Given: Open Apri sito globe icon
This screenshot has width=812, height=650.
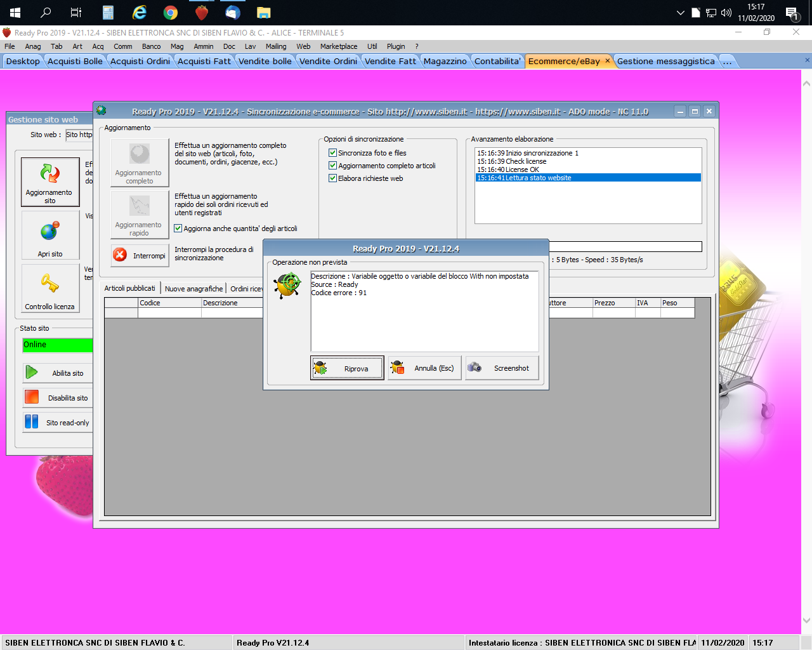Looking at the screenshot, I should click(50, 235).
